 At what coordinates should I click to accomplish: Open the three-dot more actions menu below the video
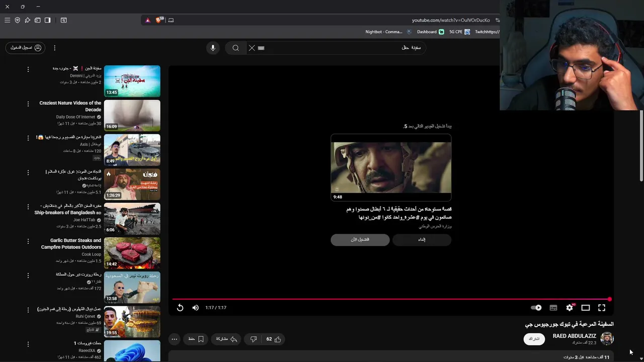(x=174, y=339)
